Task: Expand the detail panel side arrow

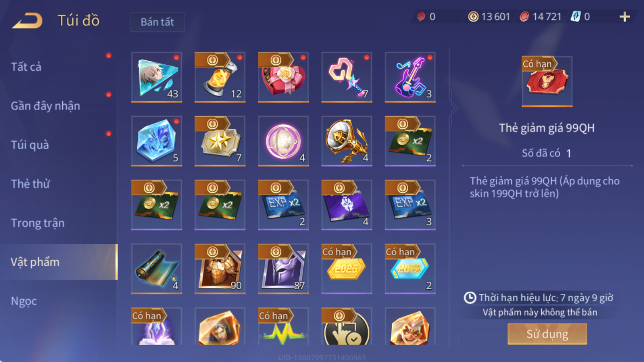Action: (453, 107)
